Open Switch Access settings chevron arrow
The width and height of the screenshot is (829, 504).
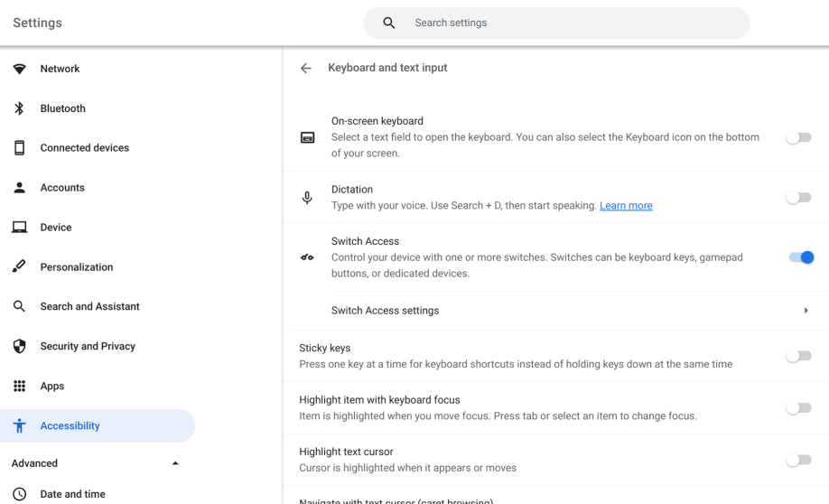pyautogui.click(x=806, y=311)
